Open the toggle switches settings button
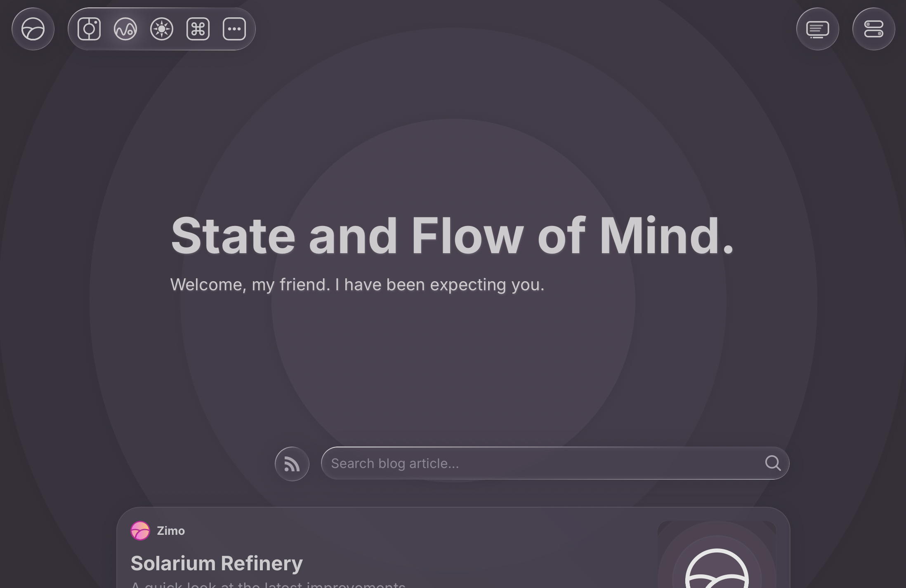The width and height of the screenshot is (906, 588). [x=873, y=29]
